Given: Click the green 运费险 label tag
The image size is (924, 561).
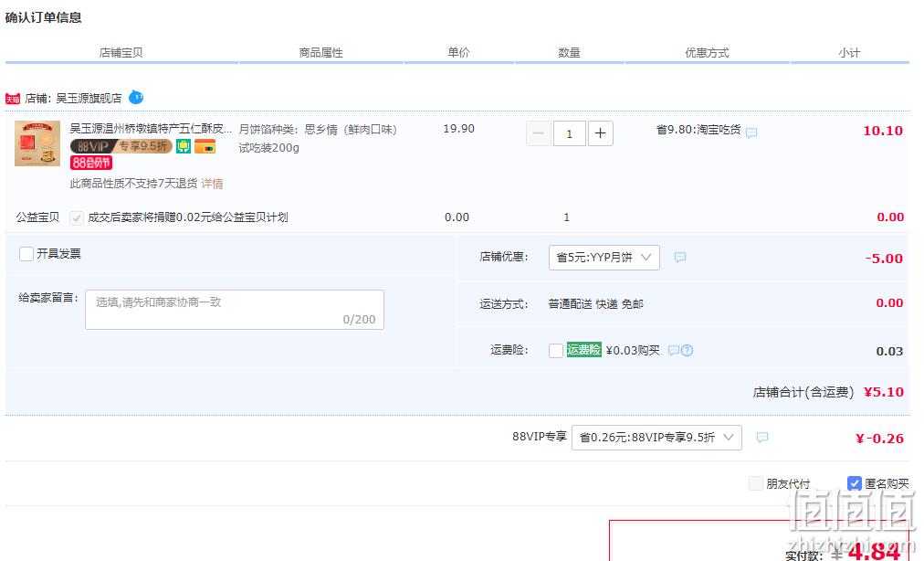Looking at the screenshot, I should (x=583, y=350).
